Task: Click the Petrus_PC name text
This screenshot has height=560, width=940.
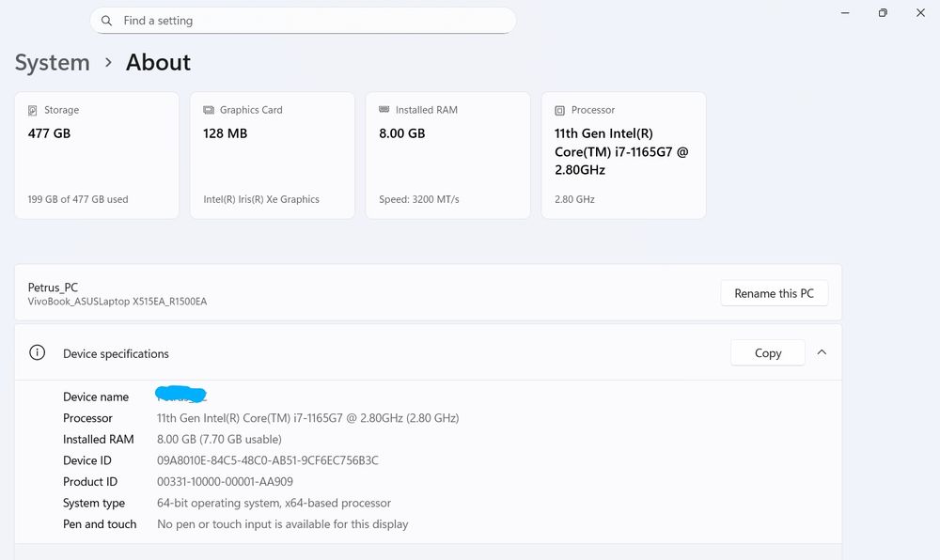Action: [53, 288]
